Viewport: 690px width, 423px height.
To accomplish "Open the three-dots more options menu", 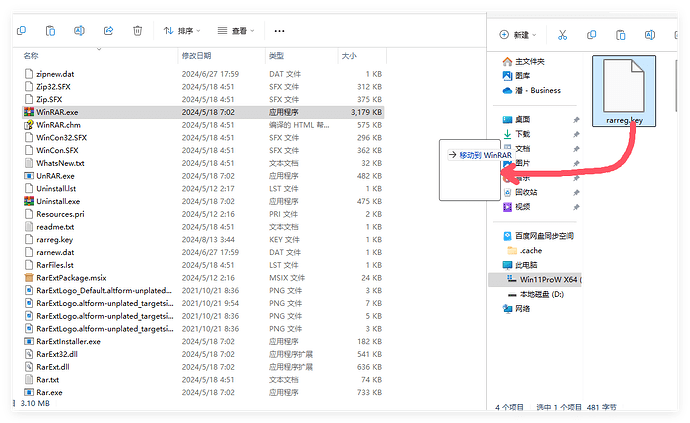I will pos(279,31).
